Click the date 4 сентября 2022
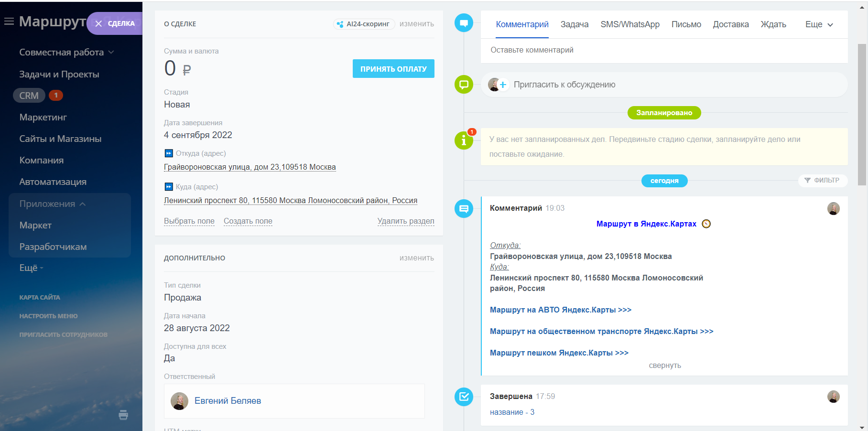The image size is (868, 431). [x=198, y=135]
